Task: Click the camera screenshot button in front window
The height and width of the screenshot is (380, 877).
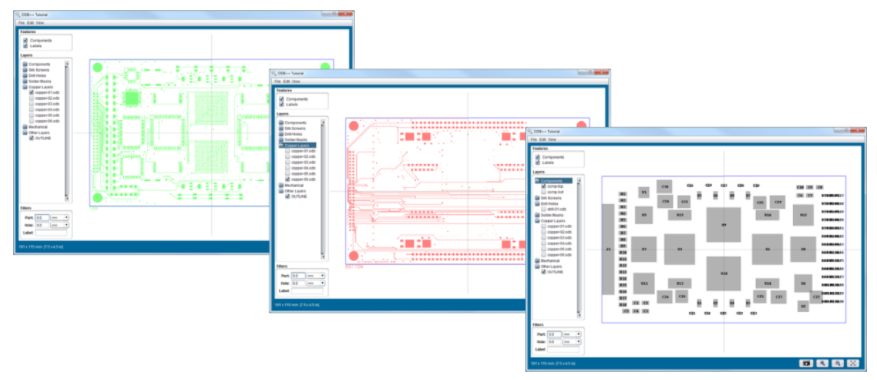Action: click(x=806, y=363)
